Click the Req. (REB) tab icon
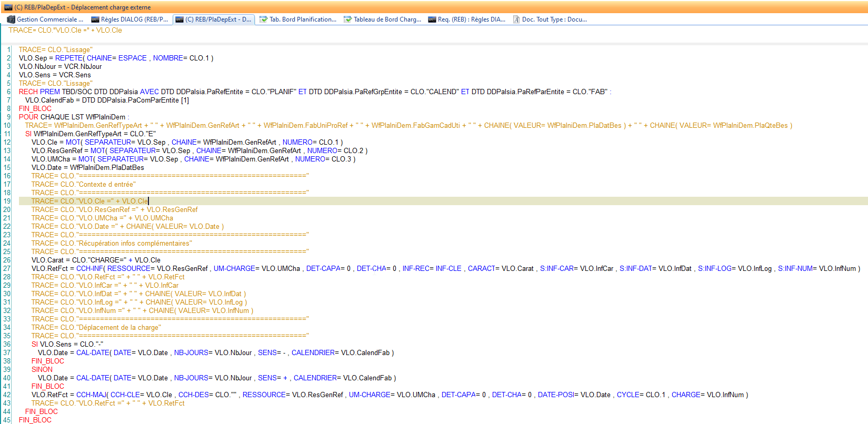The width and height of the screenshot is (868, 424). pos(432,19)
